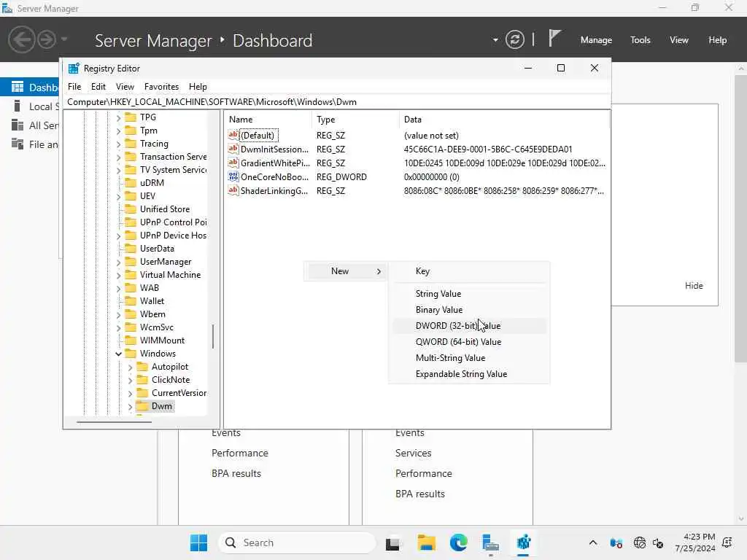Click the Registry Editor title bar icon
This screenshot has width=747, height=560.
tap(74, 68)
